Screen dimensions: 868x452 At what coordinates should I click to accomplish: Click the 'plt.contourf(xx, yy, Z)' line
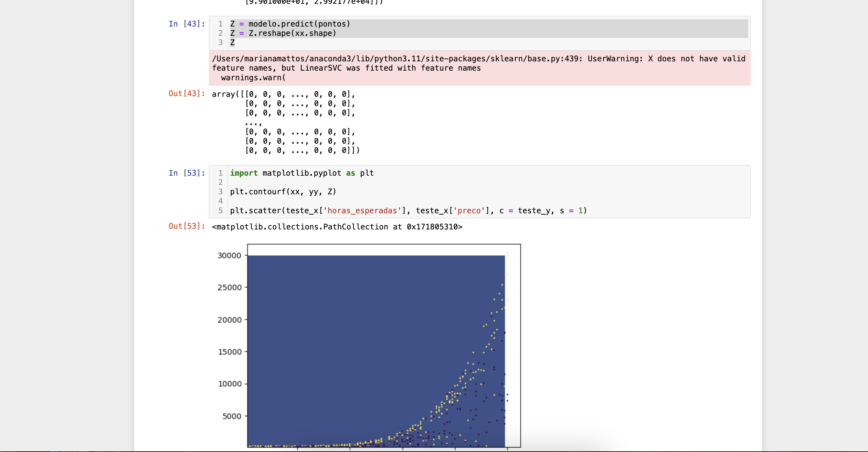(x=283, y=192)
